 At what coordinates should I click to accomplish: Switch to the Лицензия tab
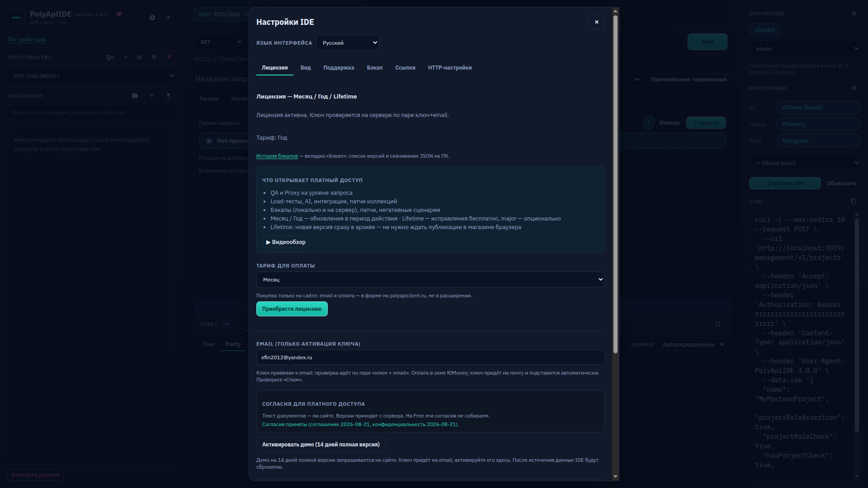(274, 68)
